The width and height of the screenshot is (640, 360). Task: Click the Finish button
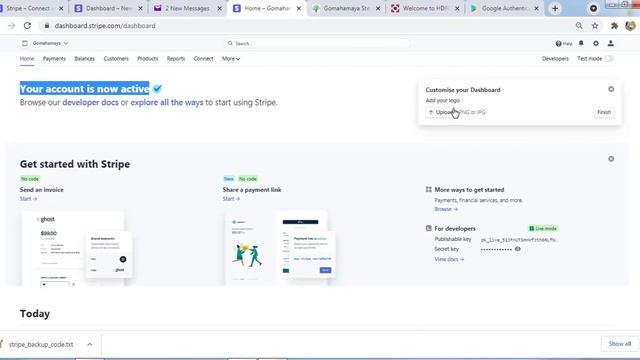click(604, 112)
